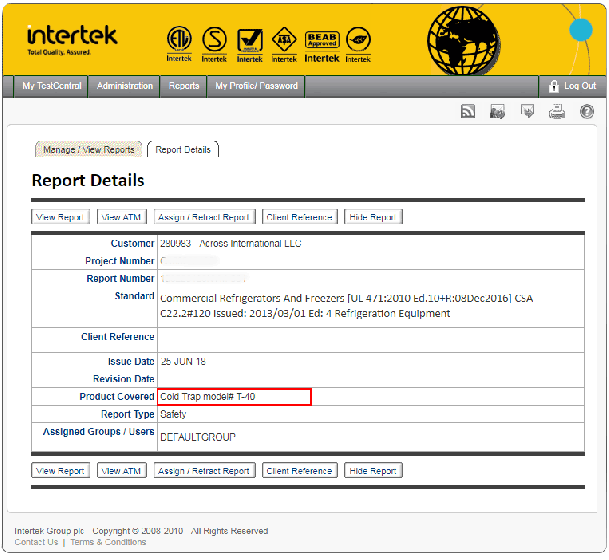Open the Administration menu
The image size is (609, 560).
(125, 86)
